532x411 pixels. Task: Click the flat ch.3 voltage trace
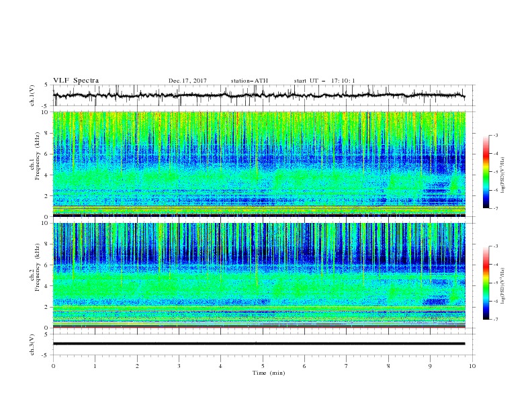259,344
